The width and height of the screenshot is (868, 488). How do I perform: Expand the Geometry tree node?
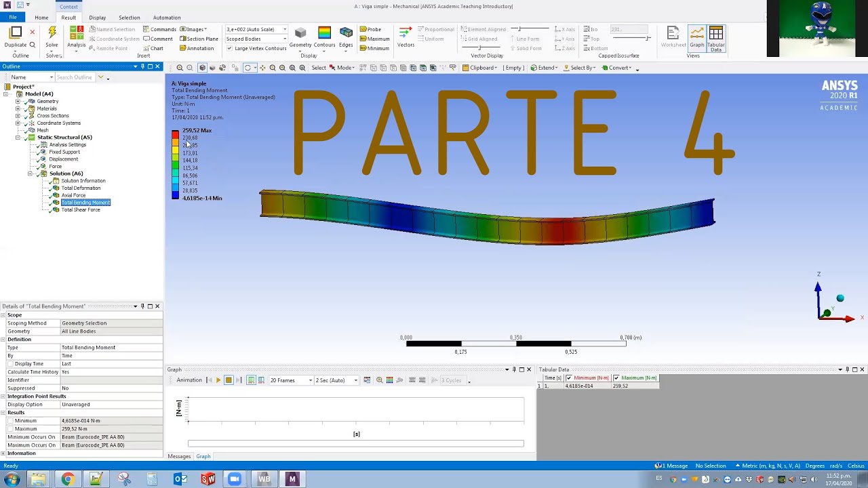tap(18, 101)
